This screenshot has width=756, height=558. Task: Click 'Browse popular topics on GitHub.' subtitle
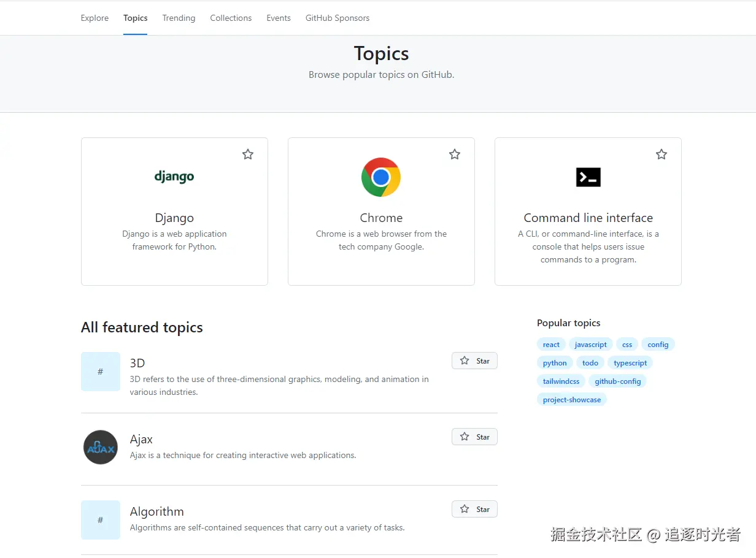pos(381,75)
